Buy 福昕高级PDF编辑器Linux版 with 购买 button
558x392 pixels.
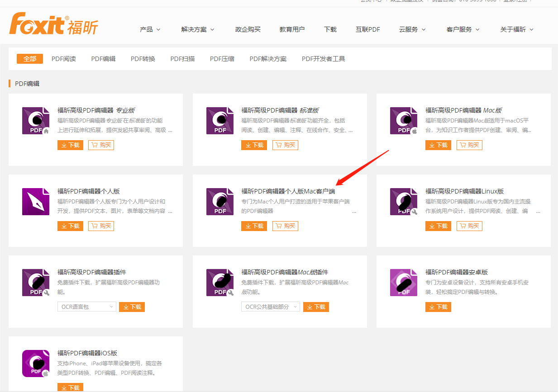tap(469, 226)
